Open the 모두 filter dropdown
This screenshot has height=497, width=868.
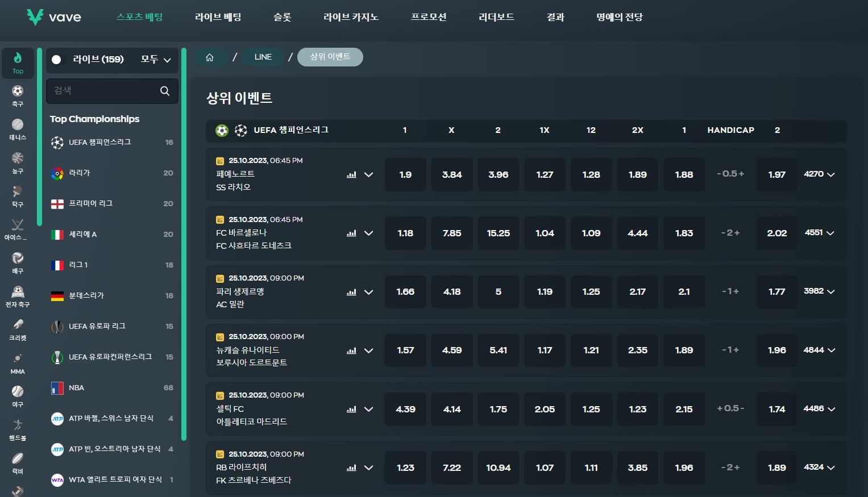click(x=156, y=60)
